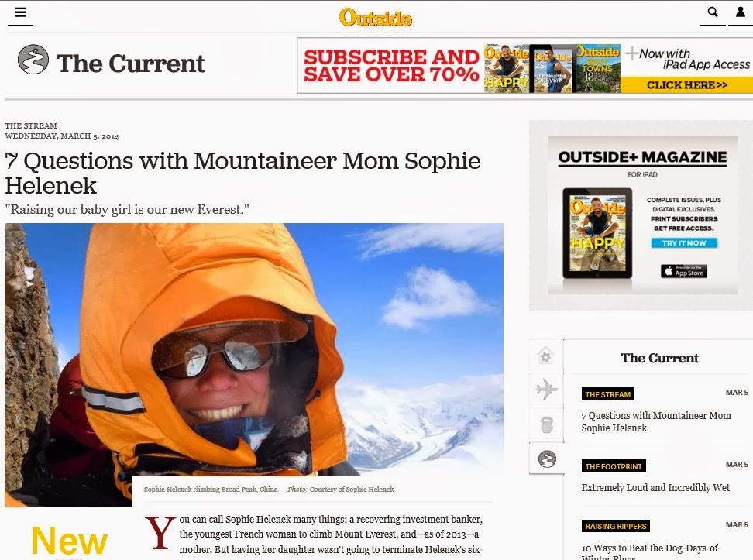The width and height of the screenshot is (753, 560).
Task: Click the Outside logo at top
Action: pyautogui.click(x=376, y=18)
